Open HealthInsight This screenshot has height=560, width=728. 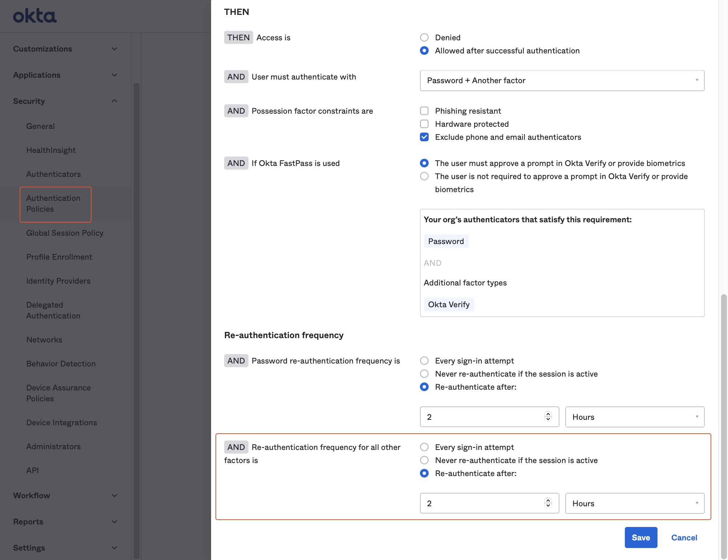(x=51, y=150)
